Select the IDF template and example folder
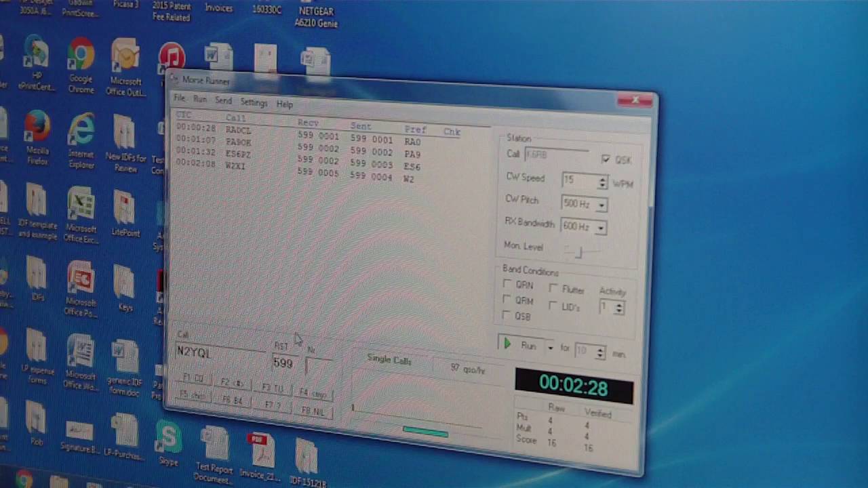 pos(37,210)
